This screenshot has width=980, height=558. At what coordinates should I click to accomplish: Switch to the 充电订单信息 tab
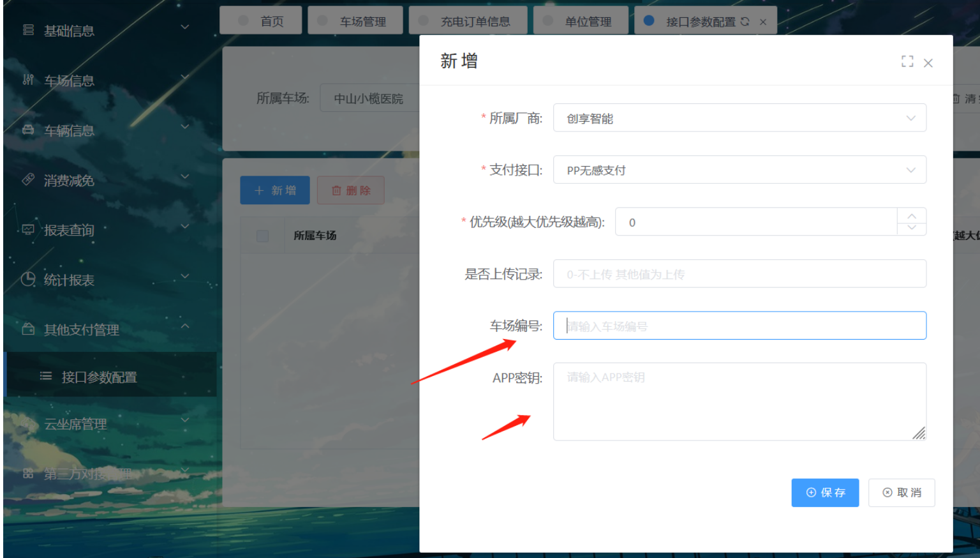tap(468, 20)
